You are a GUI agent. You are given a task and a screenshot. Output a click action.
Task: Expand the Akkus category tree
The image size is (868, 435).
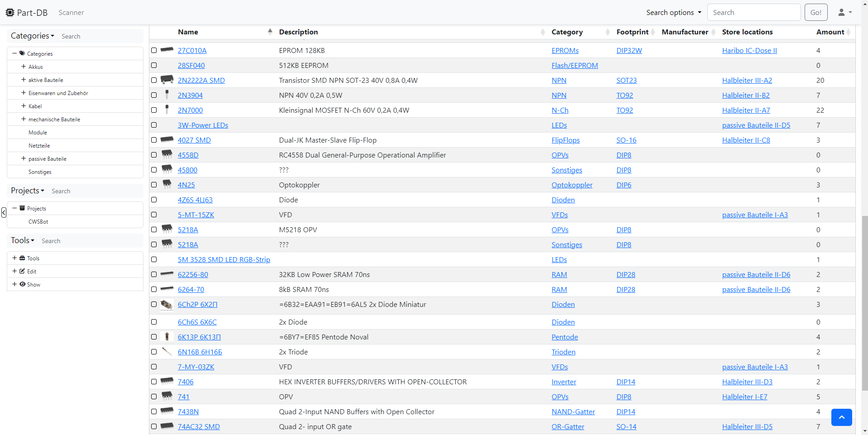[22, 67]
